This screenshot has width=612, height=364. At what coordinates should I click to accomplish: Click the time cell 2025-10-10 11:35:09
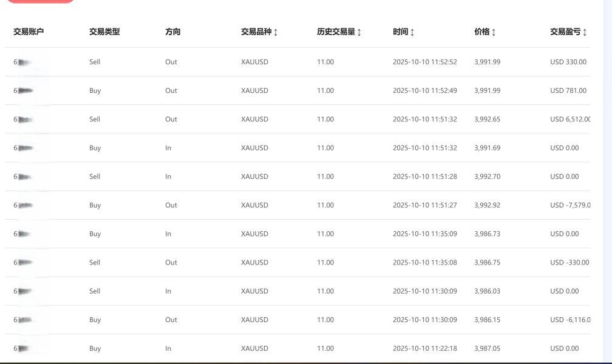424,234
